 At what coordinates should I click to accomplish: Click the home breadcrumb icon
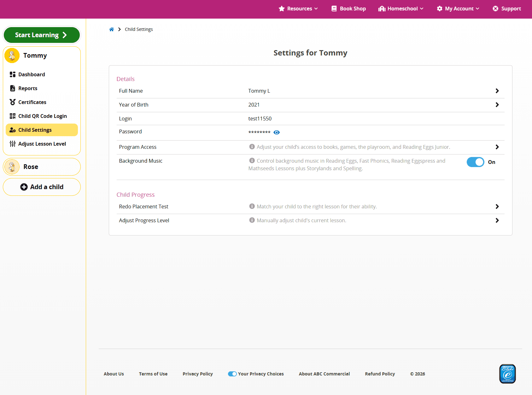(x=112, y=29)
